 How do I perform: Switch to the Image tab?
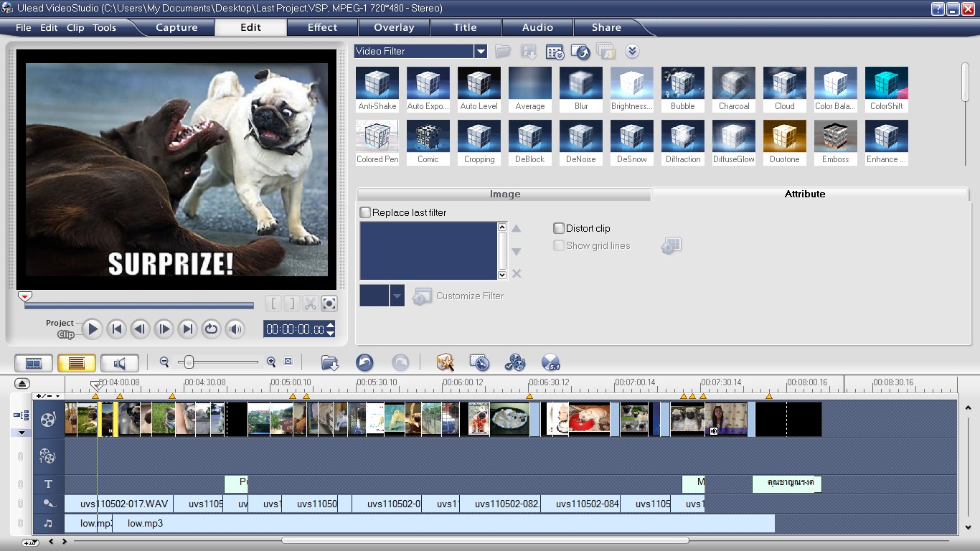point(504,194)
